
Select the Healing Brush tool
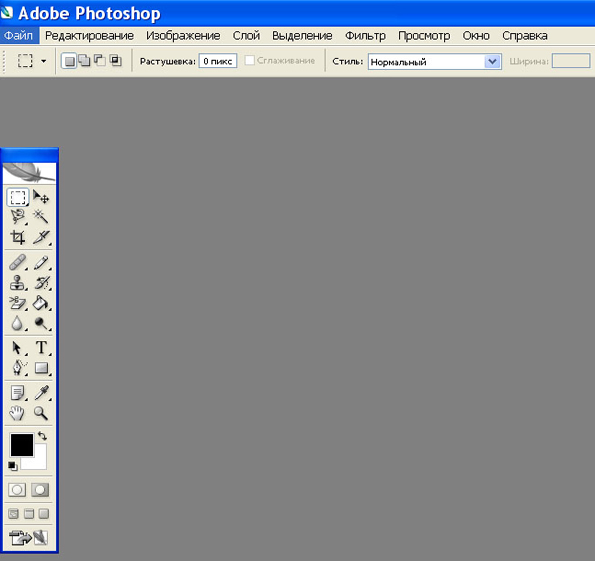[x=17, y=262]
